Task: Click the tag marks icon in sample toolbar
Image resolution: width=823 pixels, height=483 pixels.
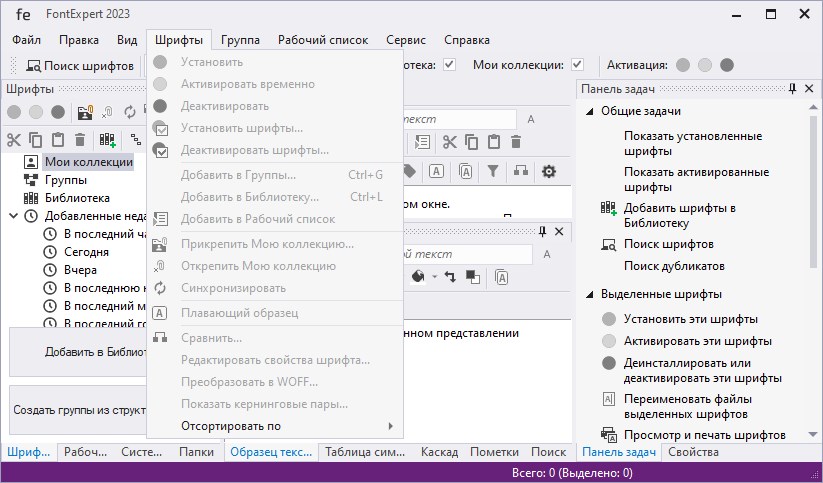Action: coord(409,171)
